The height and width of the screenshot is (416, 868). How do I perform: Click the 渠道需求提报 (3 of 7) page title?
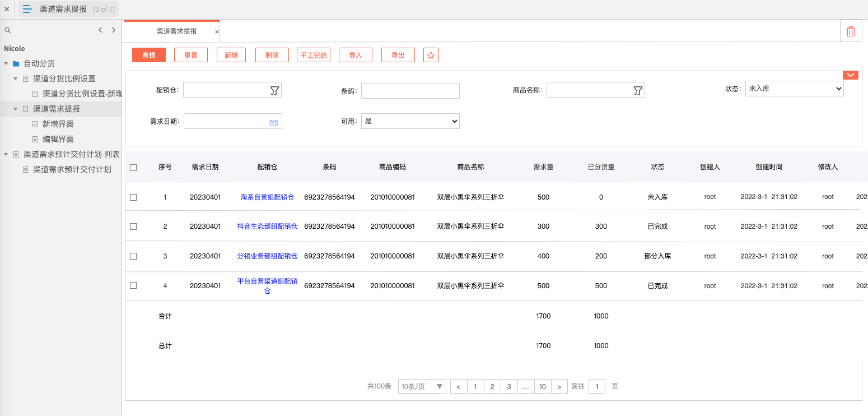77,9
